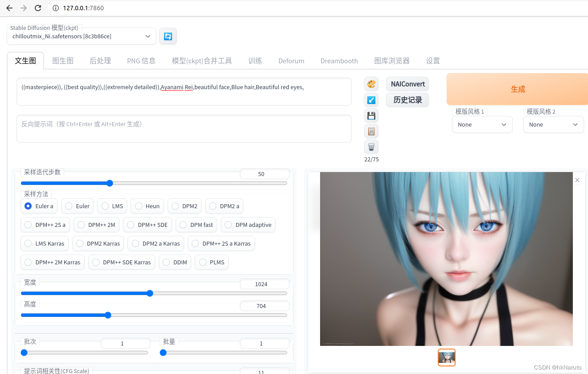The width and height of the screenshot is (588, 374).
Task: Click the generated blue-haired portrait image
Action: pos(446,259)
